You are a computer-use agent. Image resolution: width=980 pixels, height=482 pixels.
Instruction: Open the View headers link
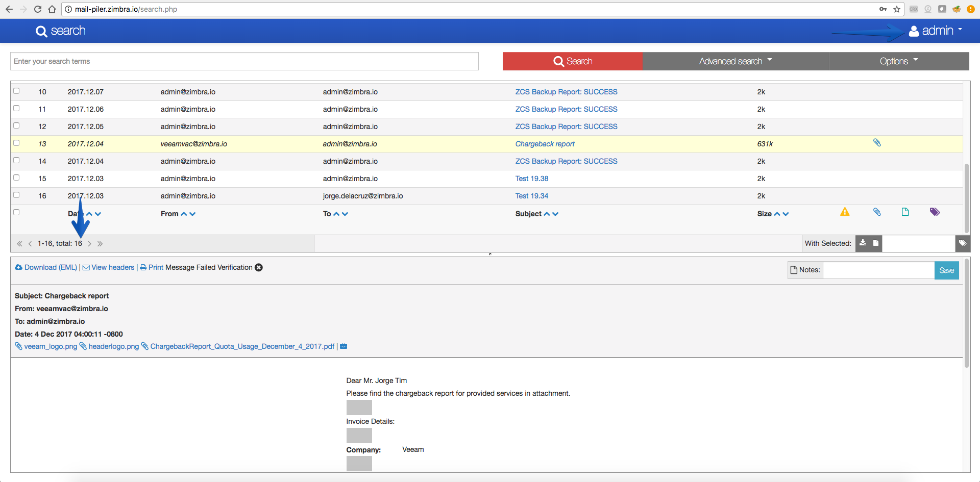(x=109, y=267)
